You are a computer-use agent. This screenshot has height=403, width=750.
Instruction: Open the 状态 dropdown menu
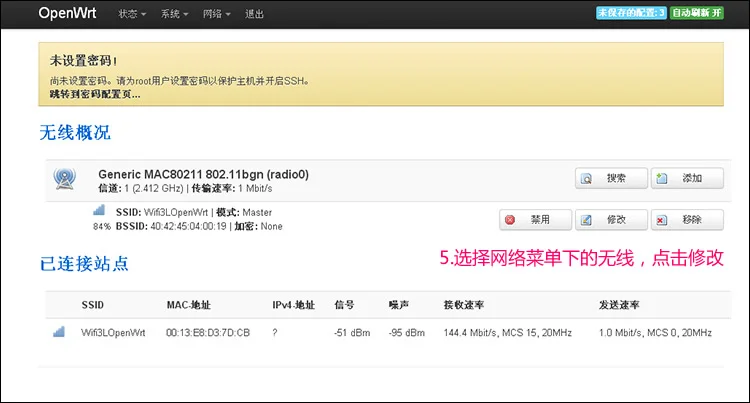pyautogui.click(x=132, y=14)
